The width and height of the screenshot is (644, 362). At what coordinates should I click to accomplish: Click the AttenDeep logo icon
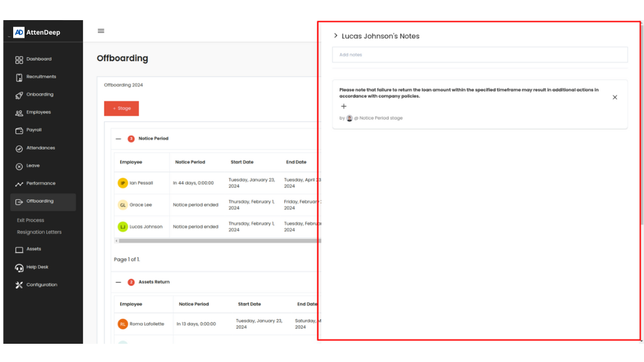pyautogui.click(x=19, y=32)
